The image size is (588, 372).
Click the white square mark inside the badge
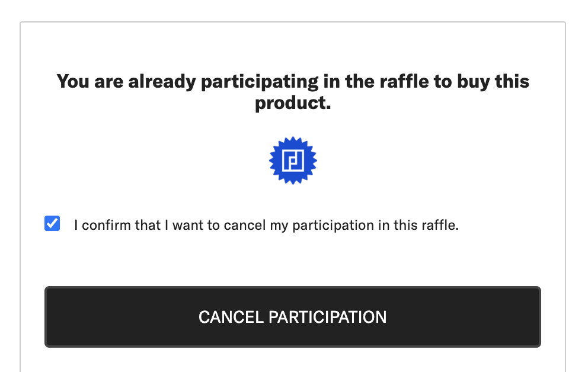click(293, 161)
